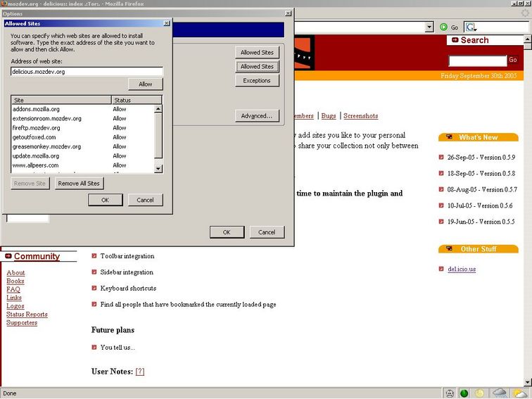Open Exceptions in the Options window
The image size is (532, 399).
pyautogui.click(x=257, y=81)
